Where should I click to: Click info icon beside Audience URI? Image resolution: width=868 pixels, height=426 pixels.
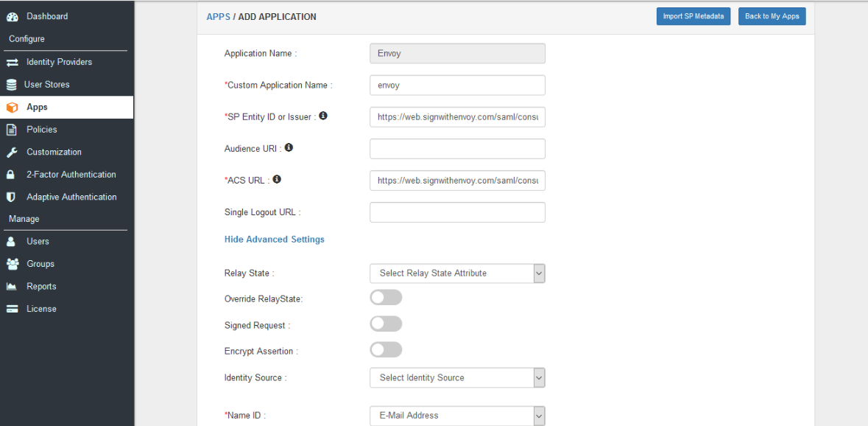pyautogui.click(x=289, y=147)
